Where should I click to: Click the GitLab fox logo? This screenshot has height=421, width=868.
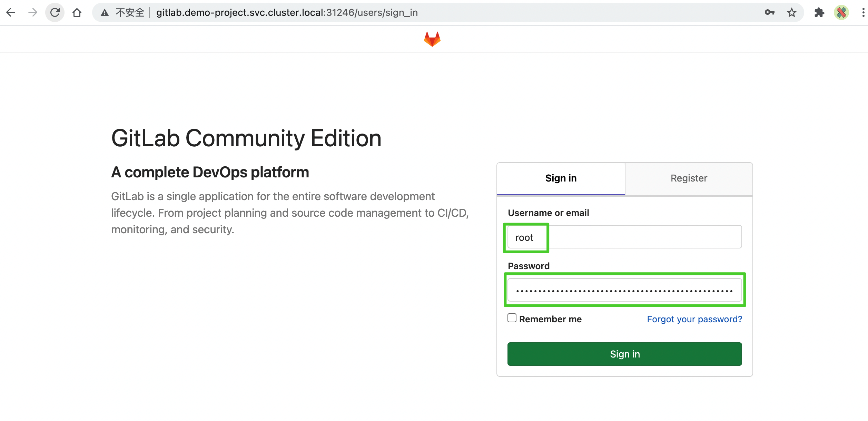tap(433, 39)
